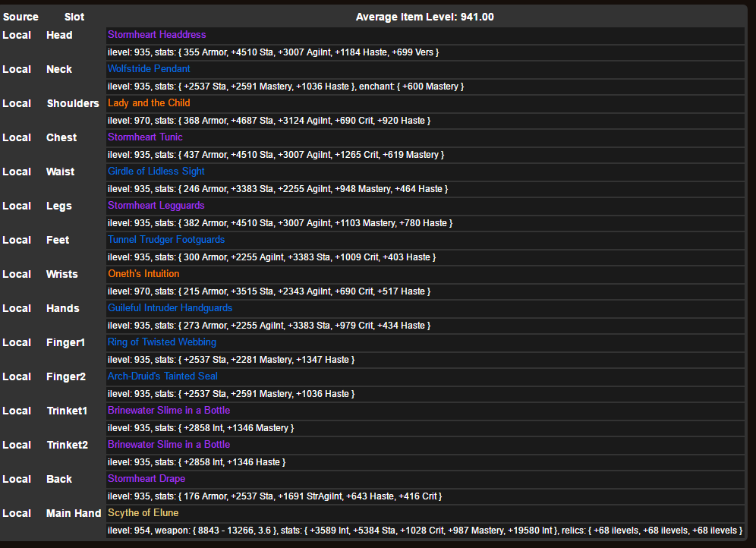Open Brinewater Slime in a Bottle for Trinket1
This screenshot has width=756, height=548.
pyautogui.click(x=169, y=411)
